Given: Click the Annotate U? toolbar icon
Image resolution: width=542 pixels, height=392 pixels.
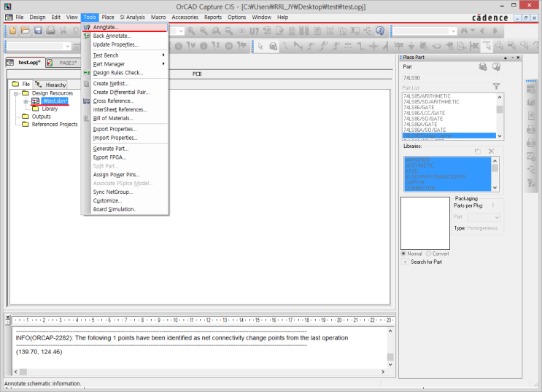Looking at the screenshot, I should (254, 31).
